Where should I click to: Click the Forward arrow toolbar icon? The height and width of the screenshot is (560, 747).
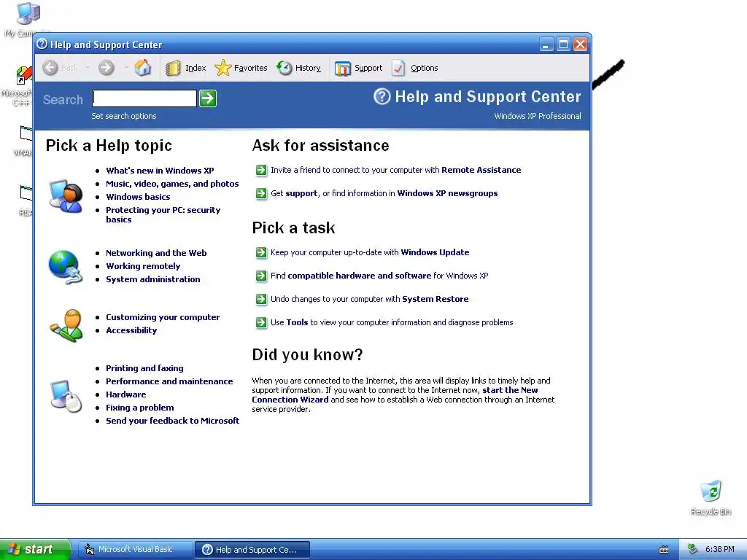click(107, 68)
